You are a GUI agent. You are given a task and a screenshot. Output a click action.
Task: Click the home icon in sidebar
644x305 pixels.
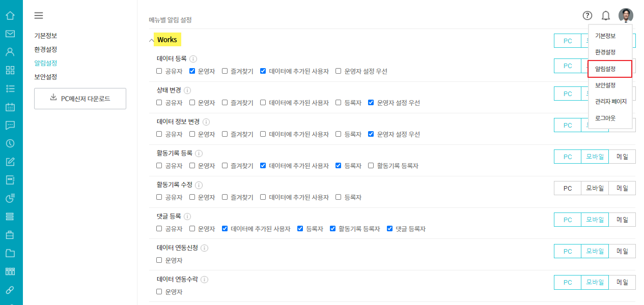[x=10, y=16]
